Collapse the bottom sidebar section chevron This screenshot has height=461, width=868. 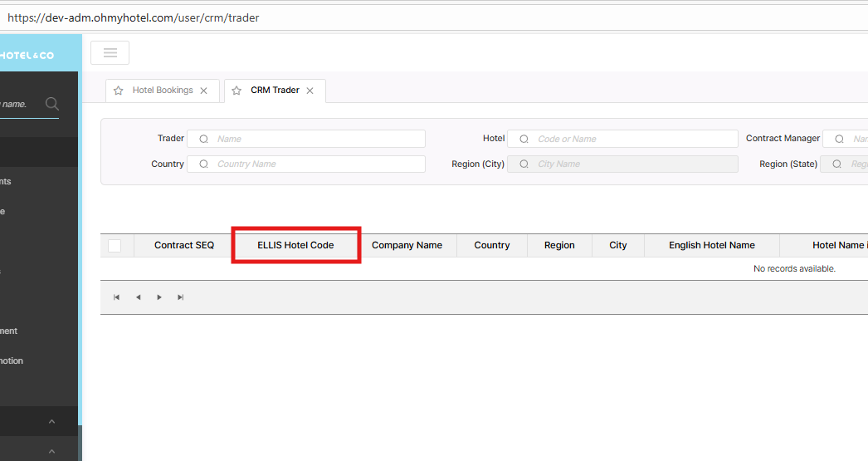[51, 451]
